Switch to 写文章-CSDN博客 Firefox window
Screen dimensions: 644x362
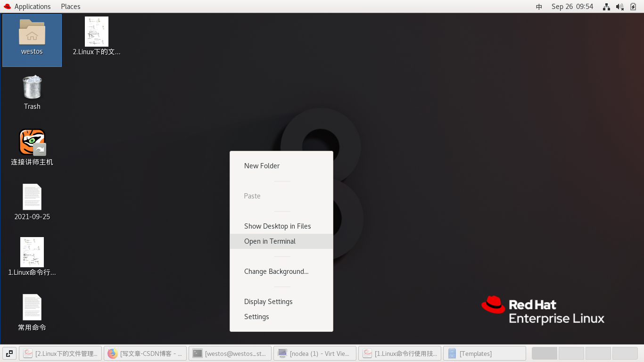click(145, 354)
